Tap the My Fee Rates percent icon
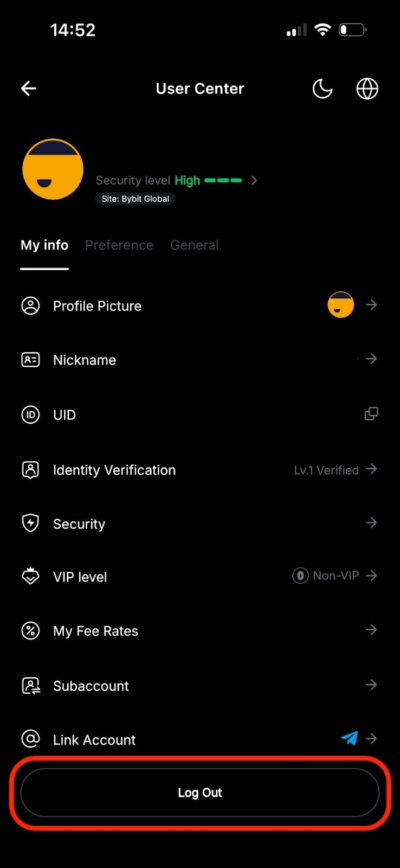The width and height of the screenshot is (400, 868). coord(30,630)
